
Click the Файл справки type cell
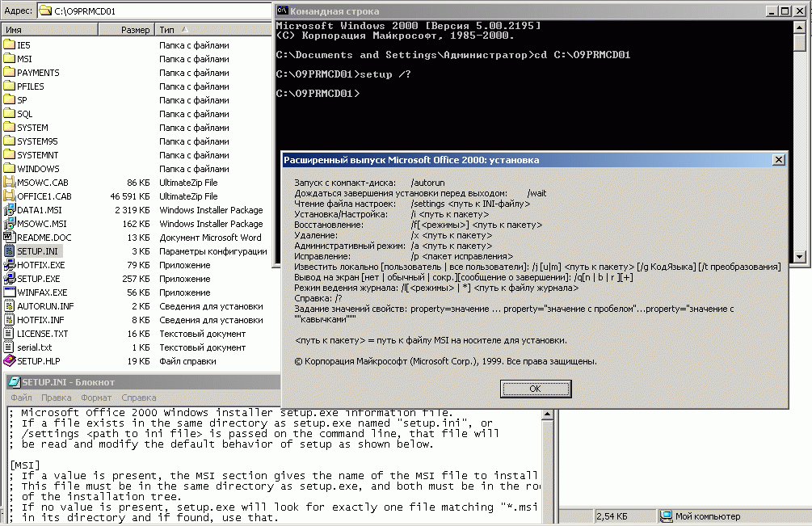click(x=187, y=361)
